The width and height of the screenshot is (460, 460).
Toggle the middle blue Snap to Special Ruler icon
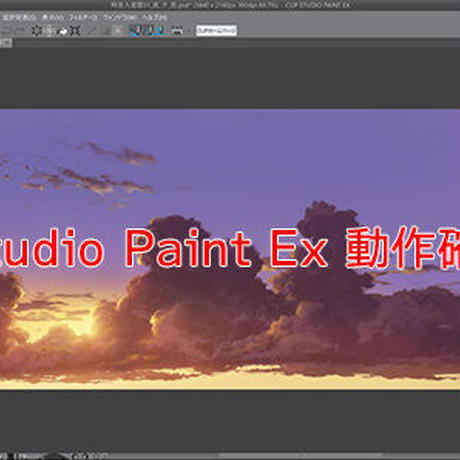click(148, 31)
